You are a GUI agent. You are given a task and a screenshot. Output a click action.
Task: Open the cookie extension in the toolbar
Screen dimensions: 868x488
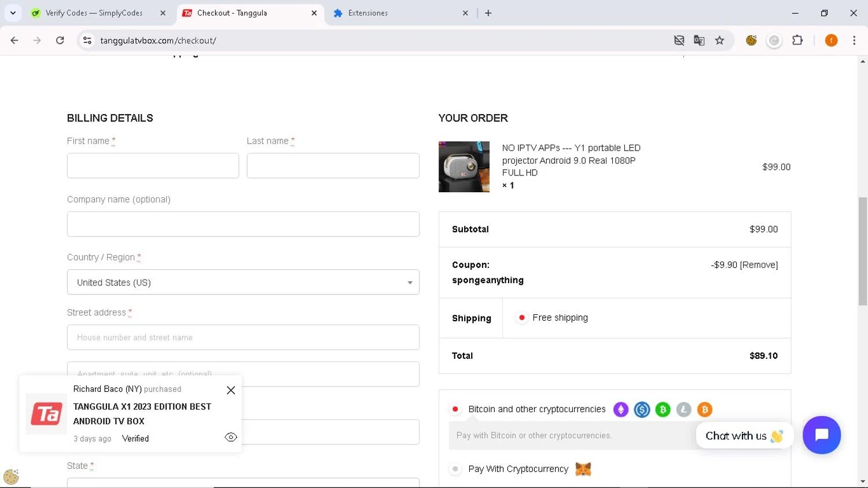(751, 41)
